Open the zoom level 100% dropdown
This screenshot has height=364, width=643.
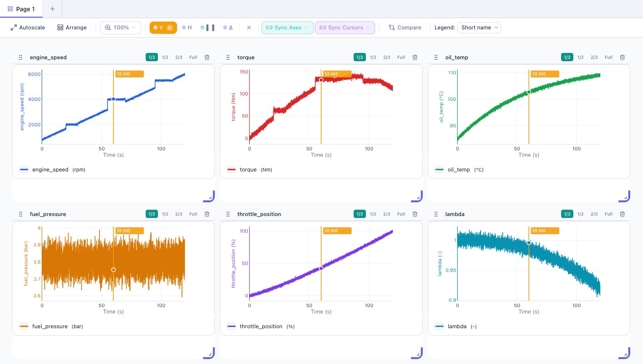pos(120,27)
